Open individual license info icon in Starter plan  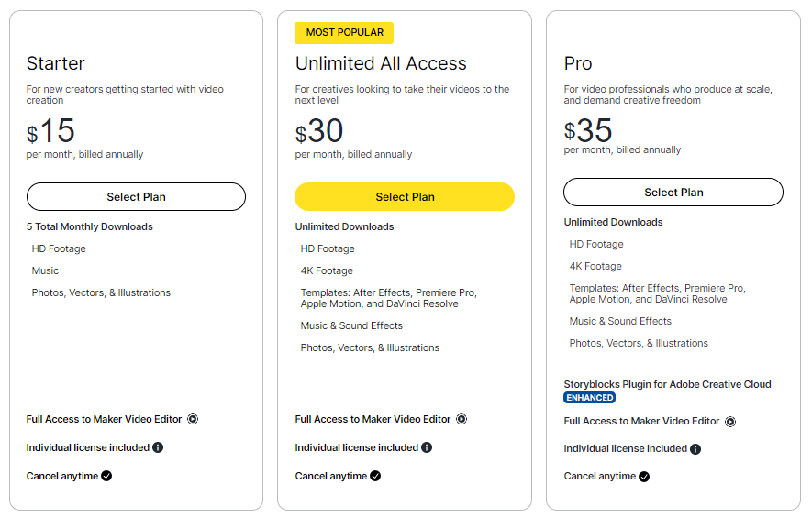pos(158,447)
